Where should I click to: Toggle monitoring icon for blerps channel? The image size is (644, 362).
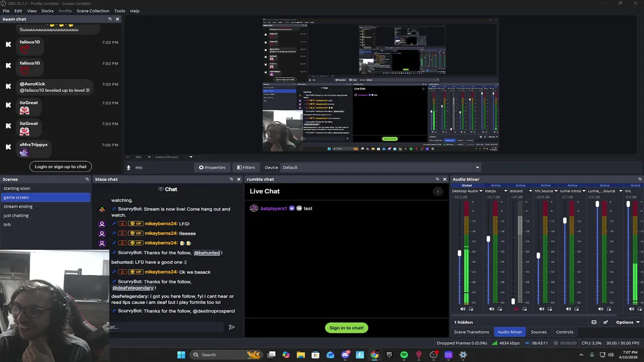click(x=500, y=309)
